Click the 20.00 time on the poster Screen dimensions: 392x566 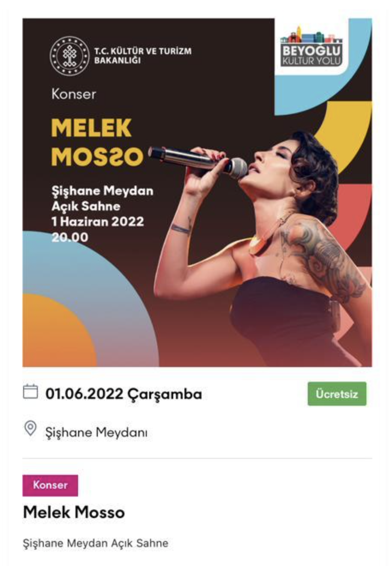click(x=69, y=237)
